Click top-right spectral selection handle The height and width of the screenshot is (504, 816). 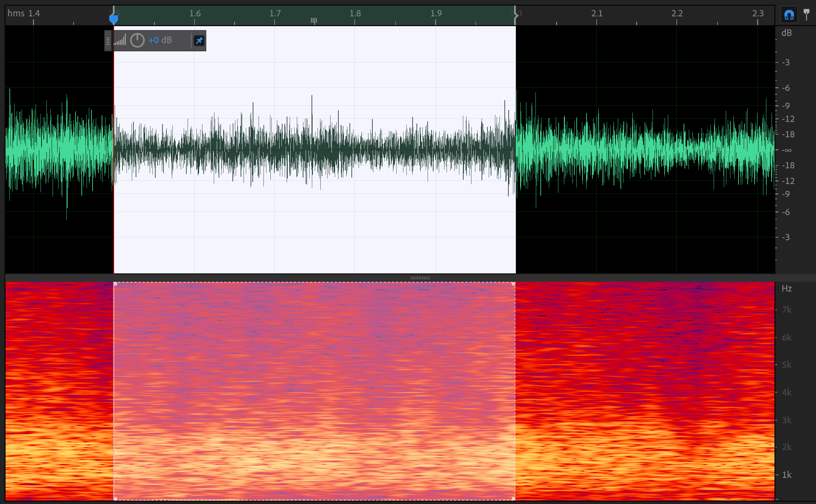[513, 284]
